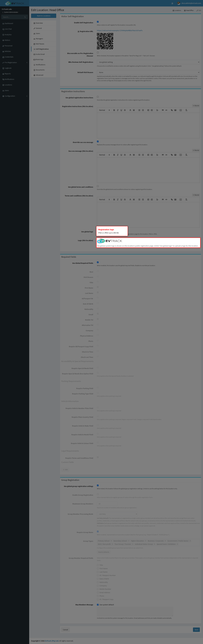Tick Discoverable on Pre-Registration Chooser checkbox

point(98,53)
